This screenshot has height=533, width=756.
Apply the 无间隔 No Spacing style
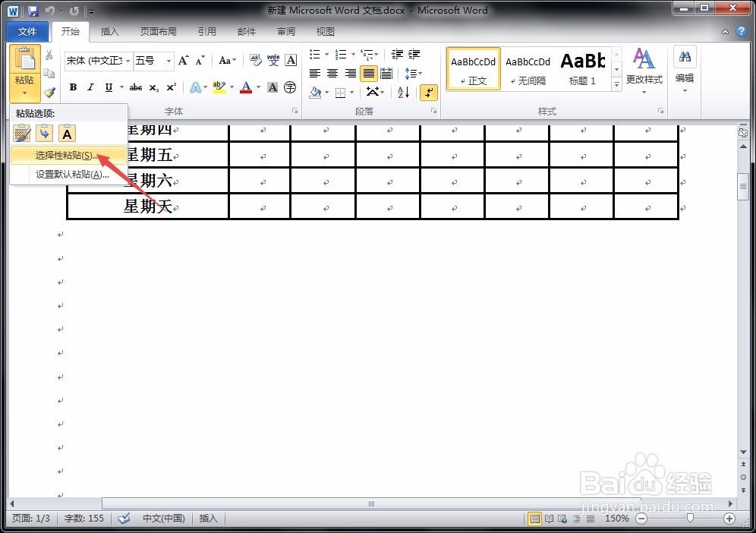[528, 68]
